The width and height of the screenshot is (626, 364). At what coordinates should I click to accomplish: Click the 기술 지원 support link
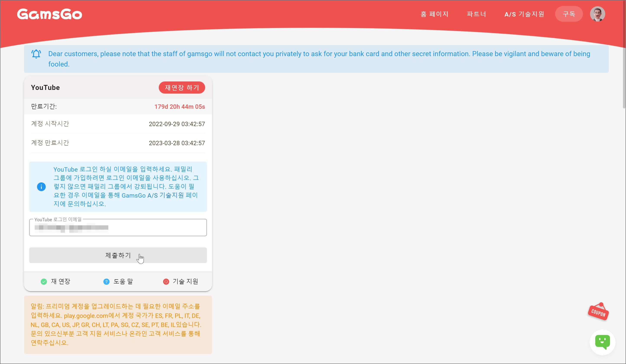click(x=185, y=281)
